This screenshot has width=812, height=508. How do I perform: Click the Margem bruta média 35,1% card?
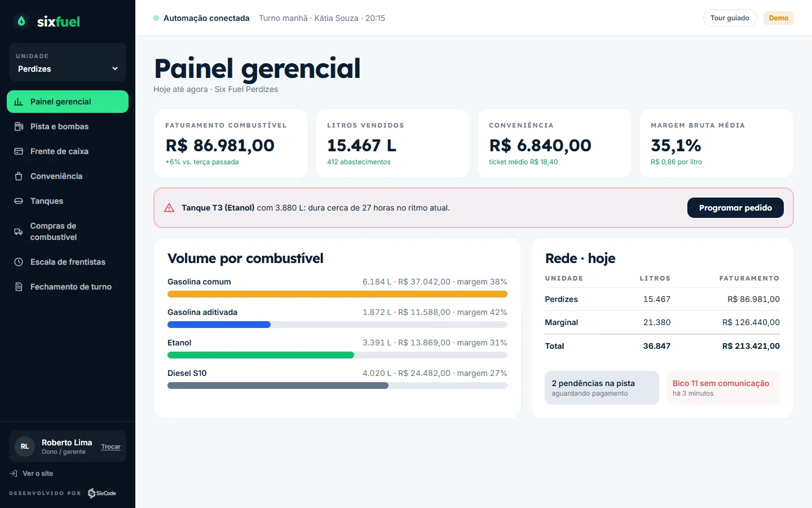[x=716, y=143]
